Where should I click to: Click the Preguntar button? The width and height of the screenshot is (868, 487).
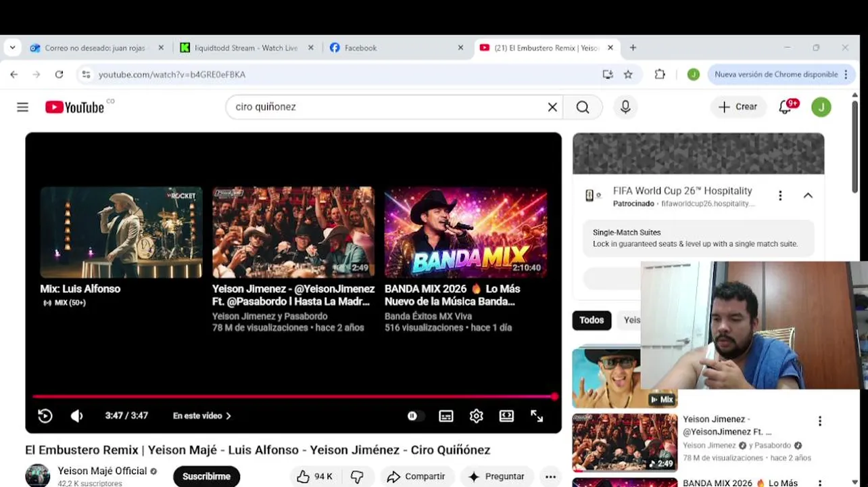pyautogui.click(x=497, y=477)
